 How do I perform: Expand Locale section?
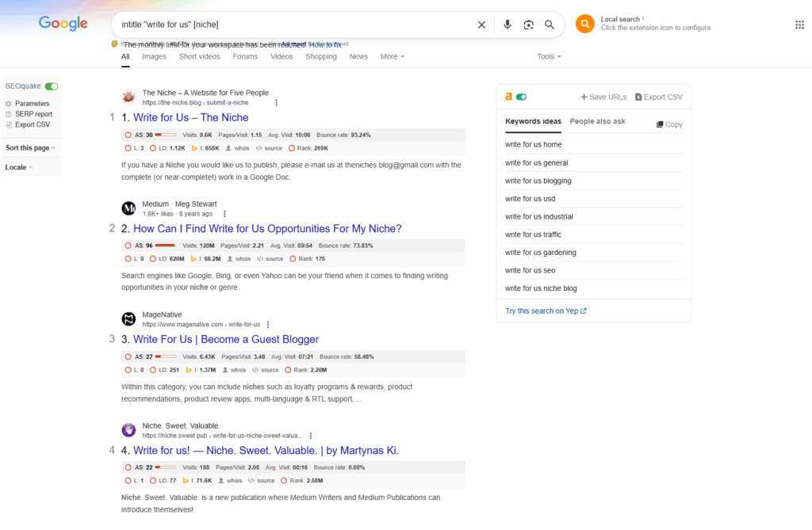coord(19,167)
